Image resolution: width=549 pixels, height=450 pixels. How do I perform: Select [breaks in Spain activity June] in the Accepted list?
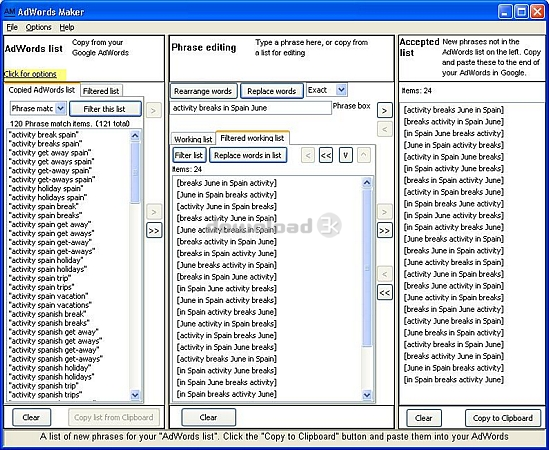pyautogui.click(x=454, y=180)
